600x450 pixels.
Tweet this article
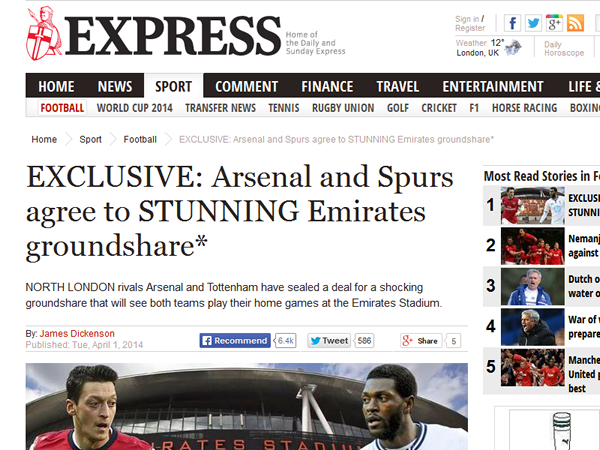[329, 340]
